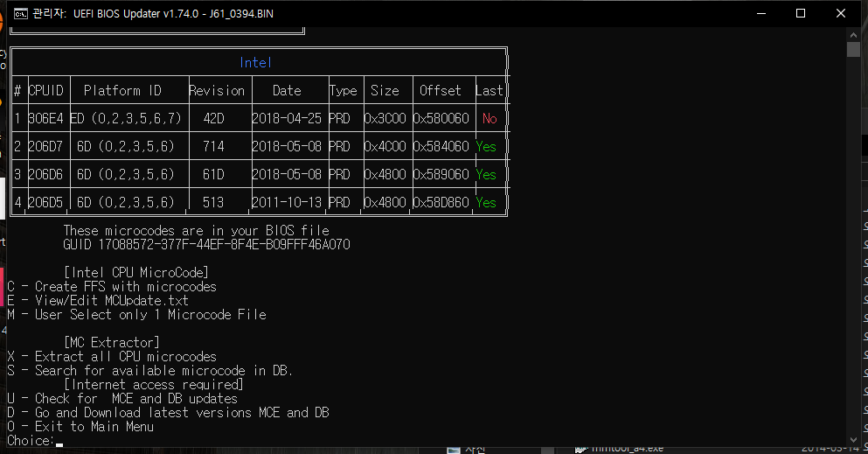Click CPUID 206D6 in row 3
The width and height of the screenshot is (868, 454).
pyautogui.click(x=46, y=174)
